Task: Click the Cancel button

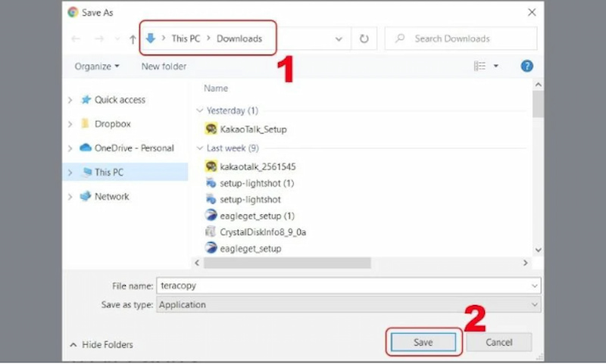Action: [498, 343]
